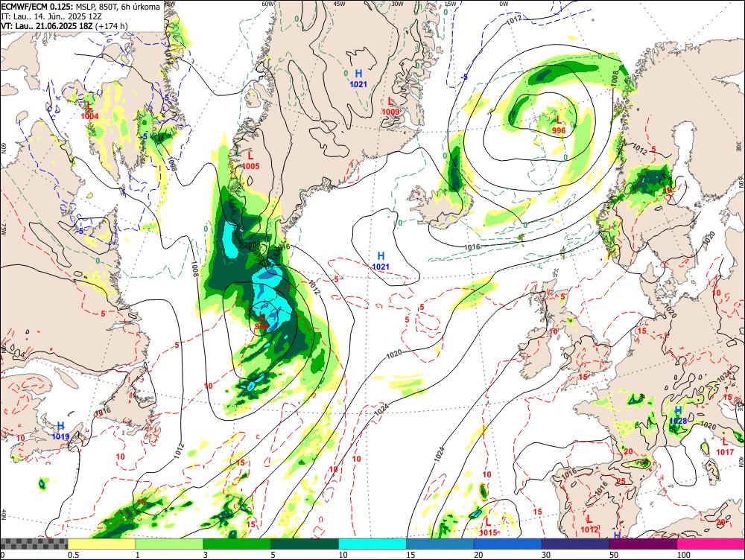The image size is (745, 560).
Task: Click the legend value '30'
Action: click(x=546, y=555)
